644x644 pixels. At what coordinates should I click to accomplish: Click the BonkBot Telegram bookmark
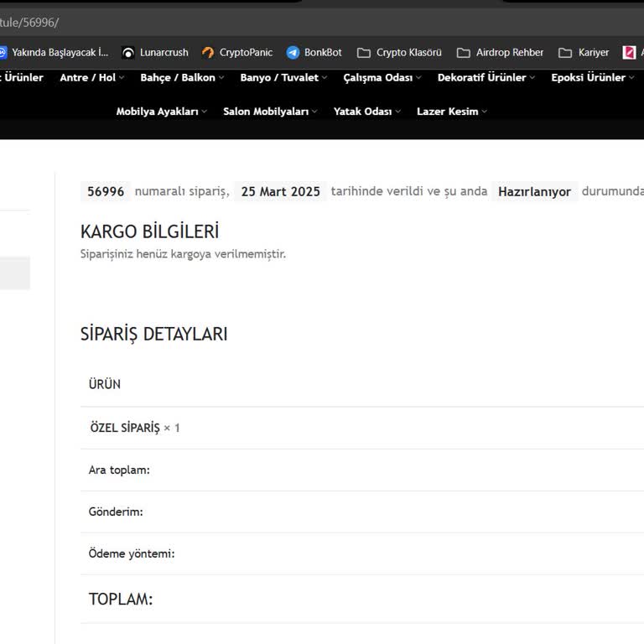(314, 52)
